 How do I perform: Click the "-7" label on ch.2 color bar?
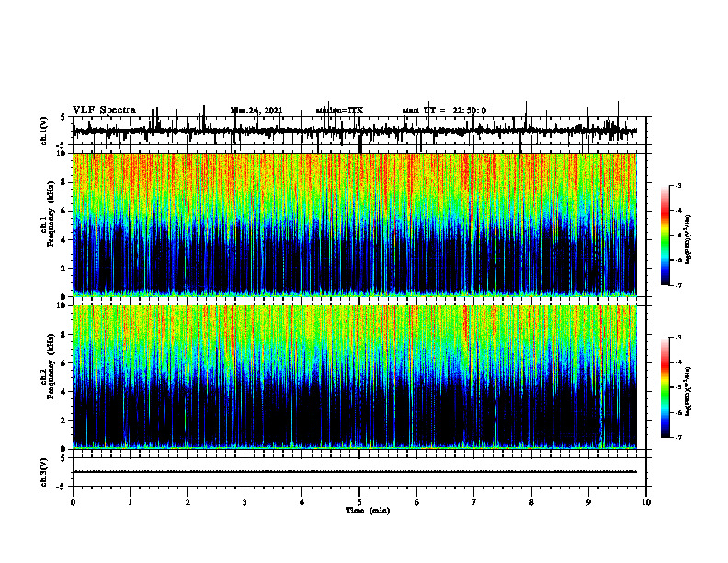point(677,438)
